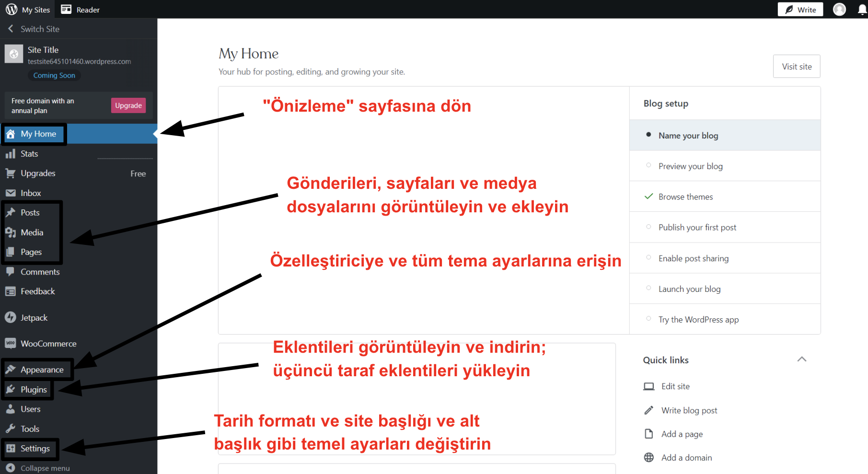Click the Stats bar chart icon
The height and width of the screenshot is (474, 868).
11,154
